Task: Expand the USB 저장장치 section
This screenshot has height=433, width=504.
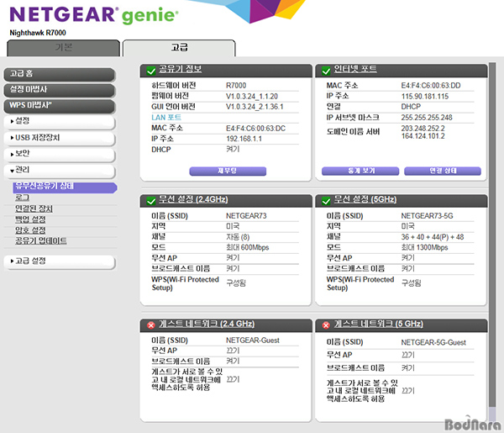Action: point(60,138)
